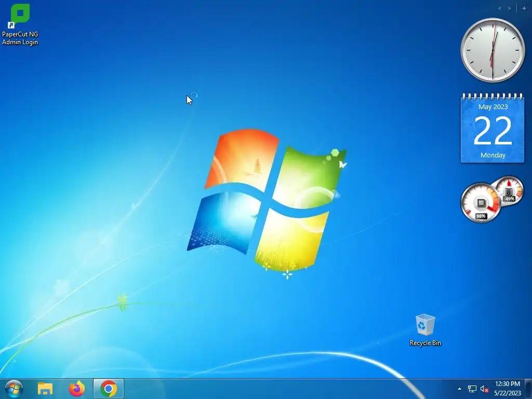Open Google Chrome from the taskbar

point(109,389)
